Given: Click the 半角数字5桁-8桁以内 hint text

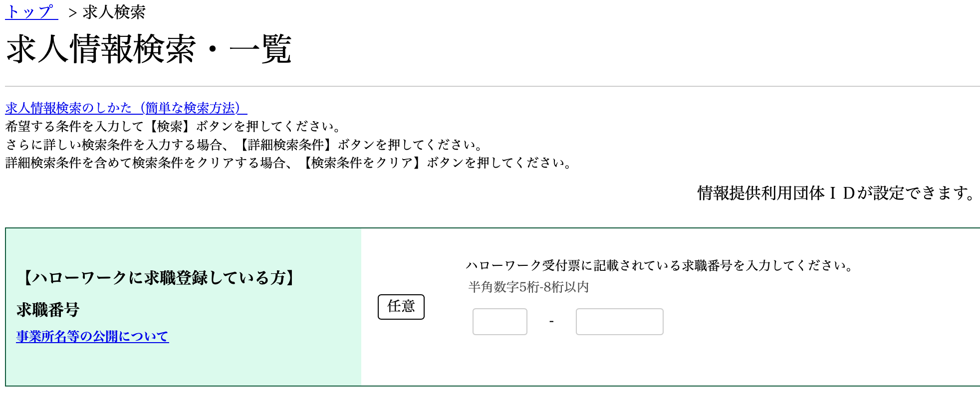Looking at the screenshot, I should pyautogui.click(x=528, y=287).
